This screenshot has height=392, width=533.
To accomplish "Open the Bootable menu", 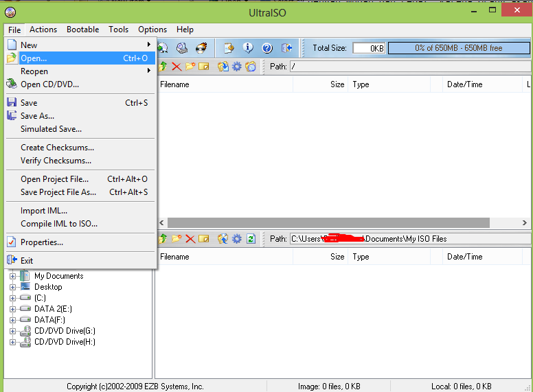I will click(83, 30).
